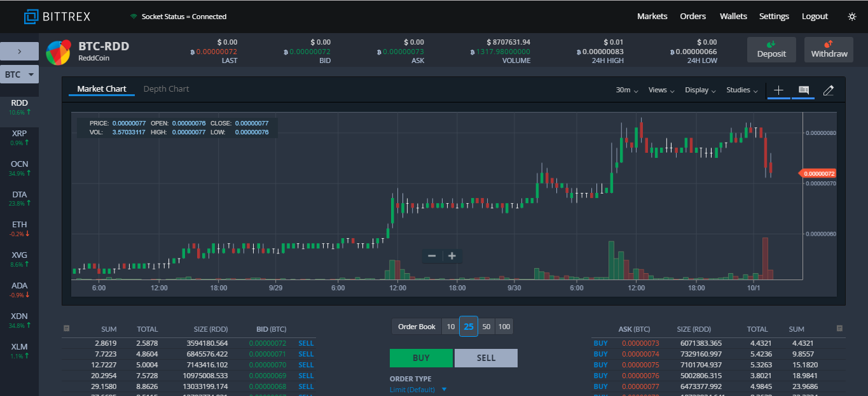Expand the Limit (Default) order type dropdown
This screenshot has height=396, width=868.
418,390
